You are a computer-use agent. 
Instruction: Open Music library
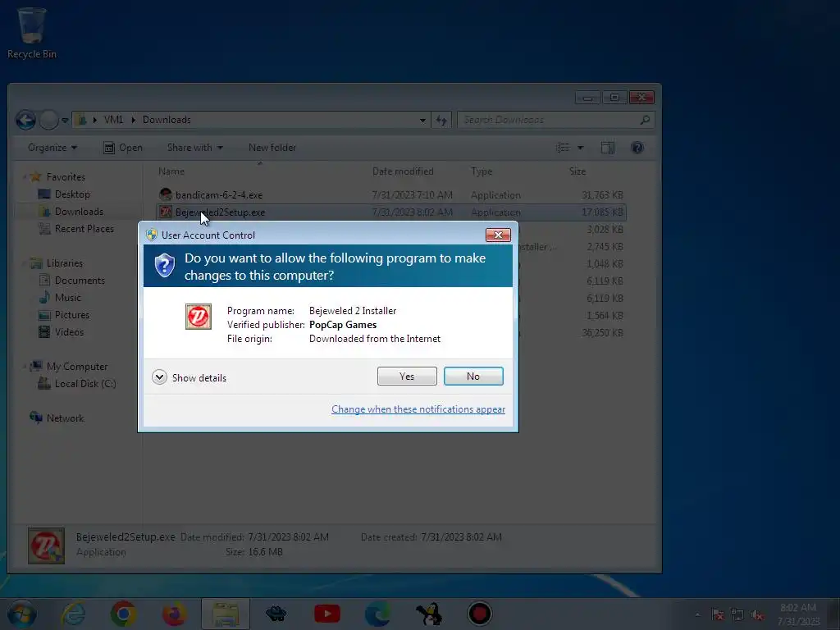click(x=67, y=297)
